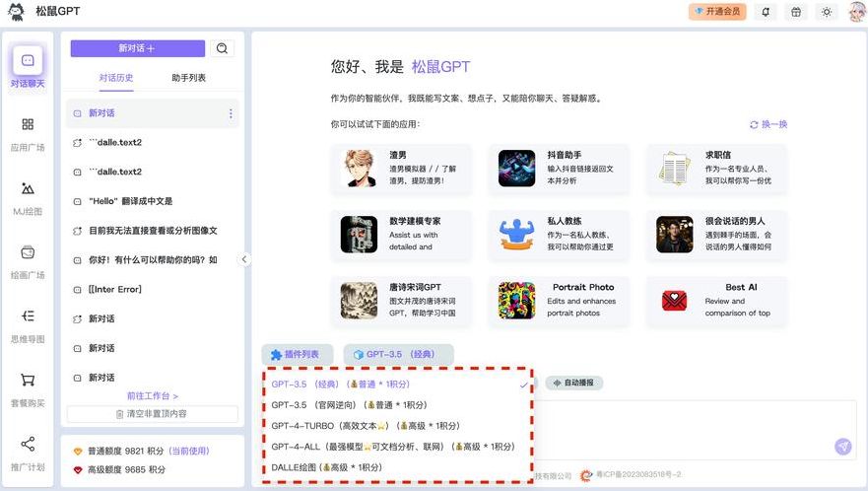The image size is (868, 491).
Task: Open the 绘画广场 gallery icon
Action: 28,252
